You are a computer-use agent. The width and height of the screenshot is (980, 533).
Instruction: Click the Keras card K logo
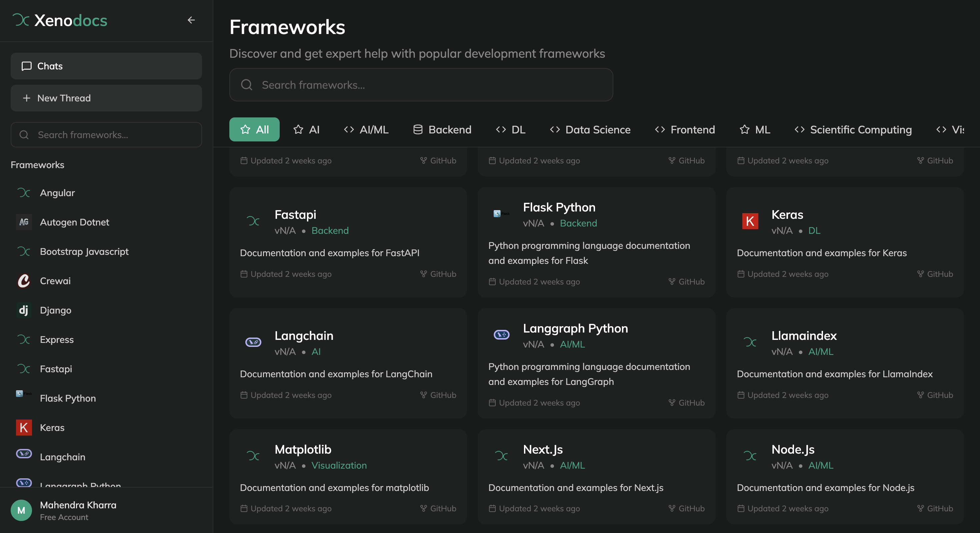[x=750, y=221]
